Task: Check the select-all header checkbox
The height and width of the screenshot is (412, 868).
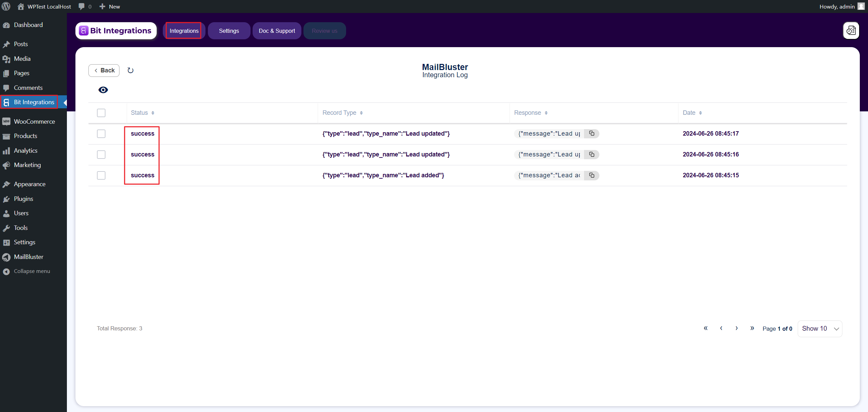Action: click(x=101, y=113)
